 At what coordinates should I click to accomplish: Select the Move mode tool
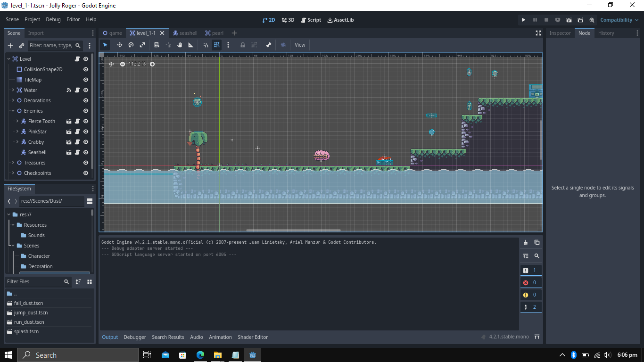[x=120, y=45]
